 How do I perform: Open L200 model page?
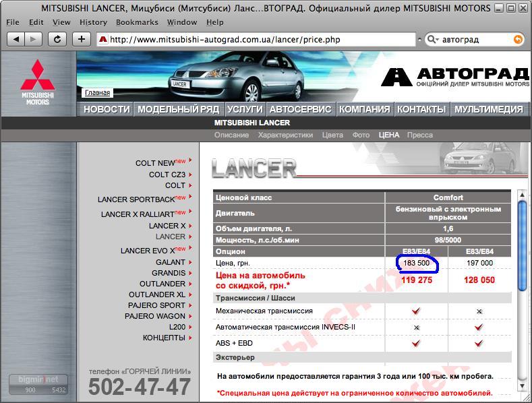pos(177,327)
